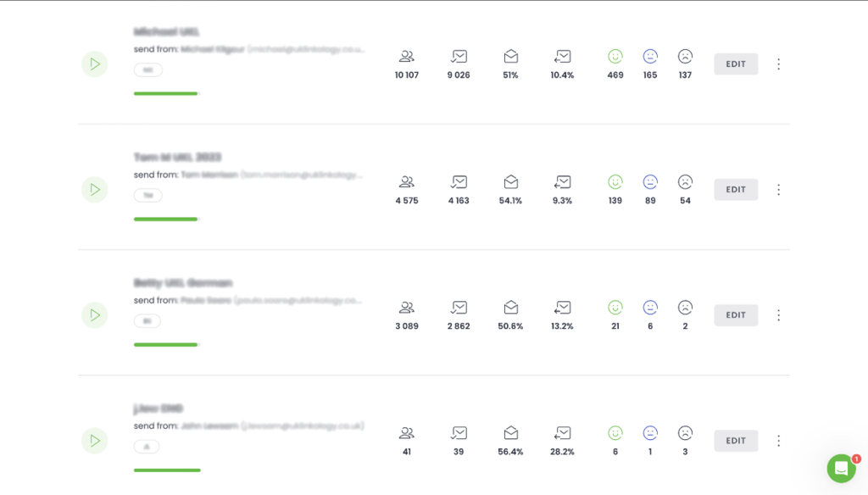The image size is (868, 495).
Task: Edit the campaign with 10.4% reply rate
Action: point(736,64)
